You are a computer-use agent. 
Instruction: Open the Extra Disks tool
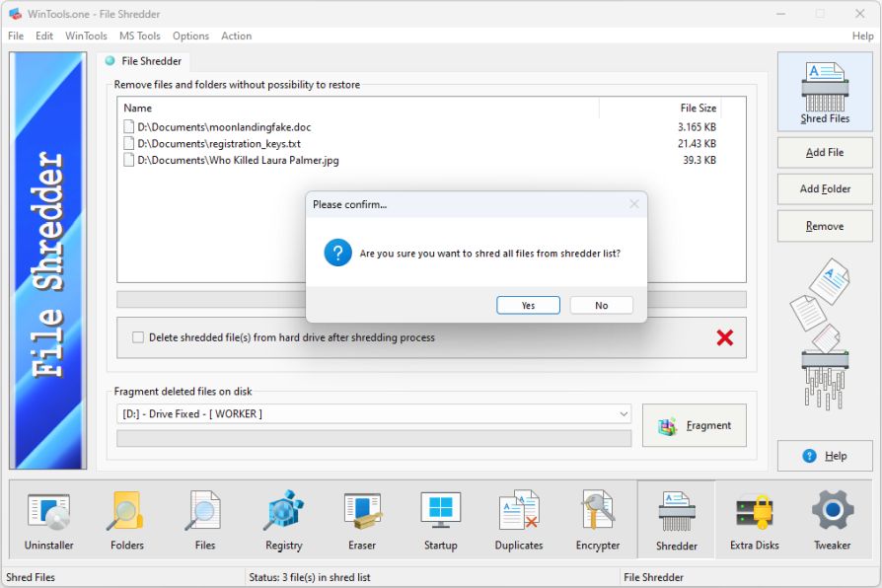point(755,521)
